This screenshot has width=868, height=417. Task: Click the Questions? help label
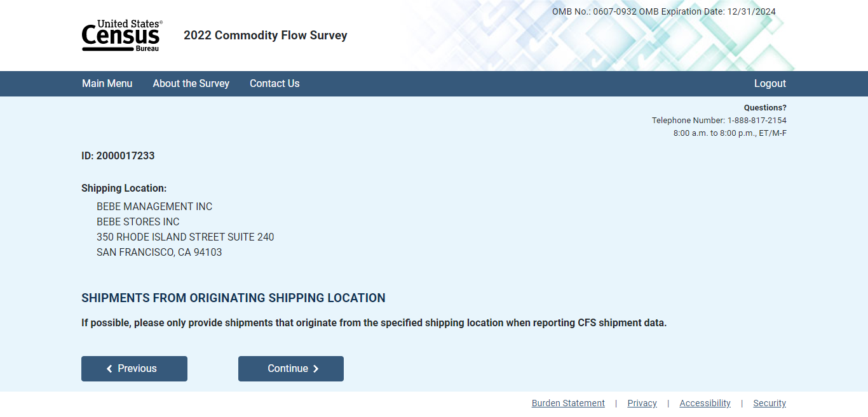pyautogui.click(x=765, y=108)
